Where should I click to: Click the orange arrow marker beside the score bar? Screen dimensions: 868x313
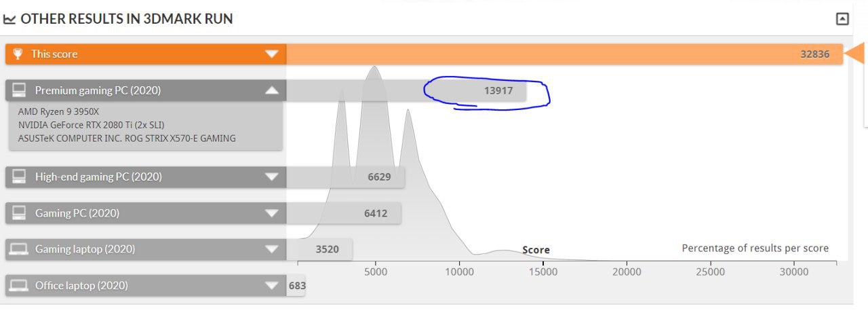tap(856, 53)
